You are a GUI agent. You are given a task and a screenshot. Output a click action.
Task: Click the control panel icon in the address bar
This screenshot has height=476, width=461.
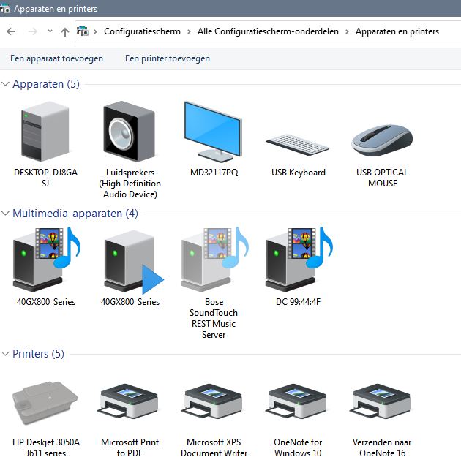(x=83, y=31)
